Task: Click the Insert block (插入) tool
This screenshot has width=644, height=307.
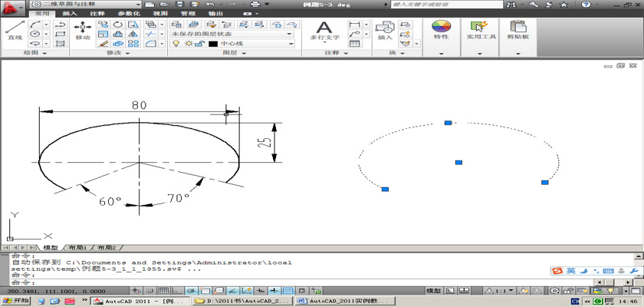Action: click(385, 31)
